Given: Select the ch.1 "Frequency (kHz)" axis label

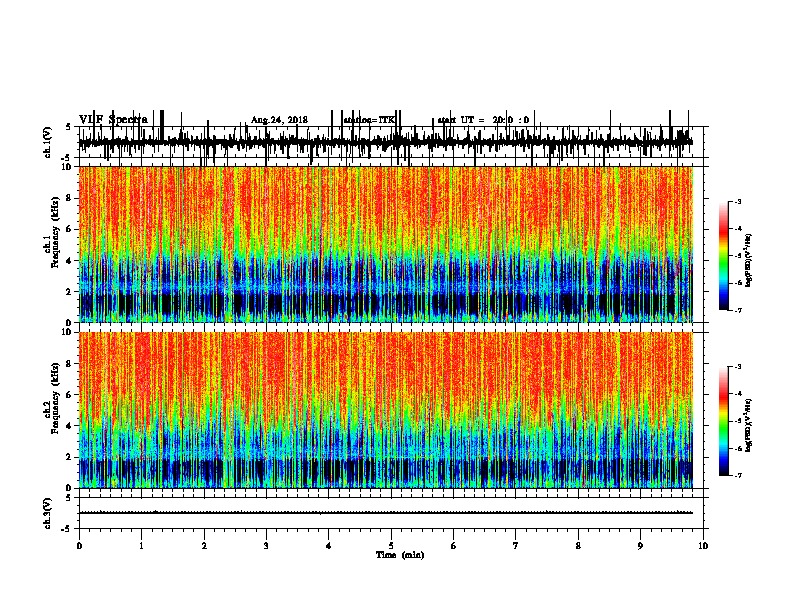Looking at the screenshot, I should point(56,232).
